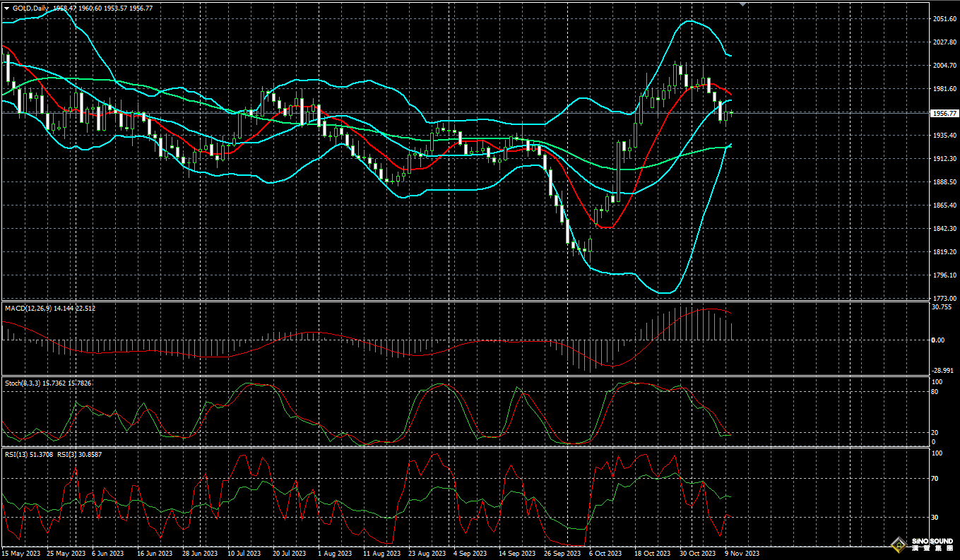
Task: Click the 28 Jun 2023 date label
Action: pos(201,554)
